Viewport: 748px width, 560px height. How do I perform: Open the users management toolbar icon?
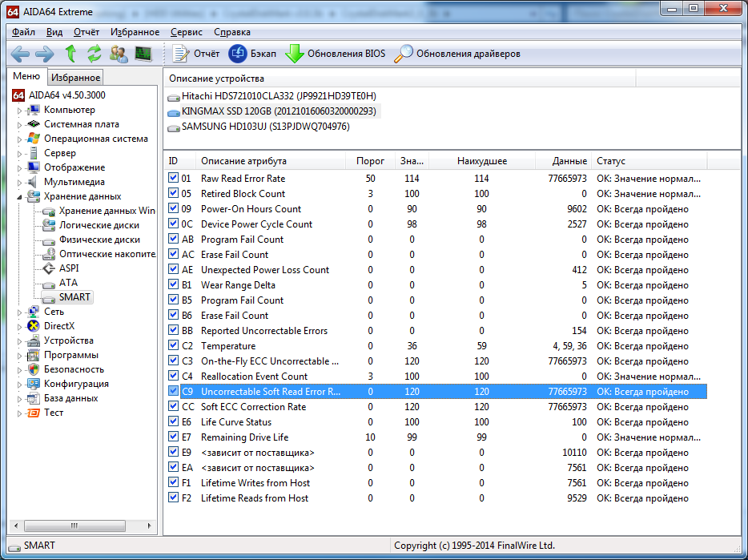(119, 54)
